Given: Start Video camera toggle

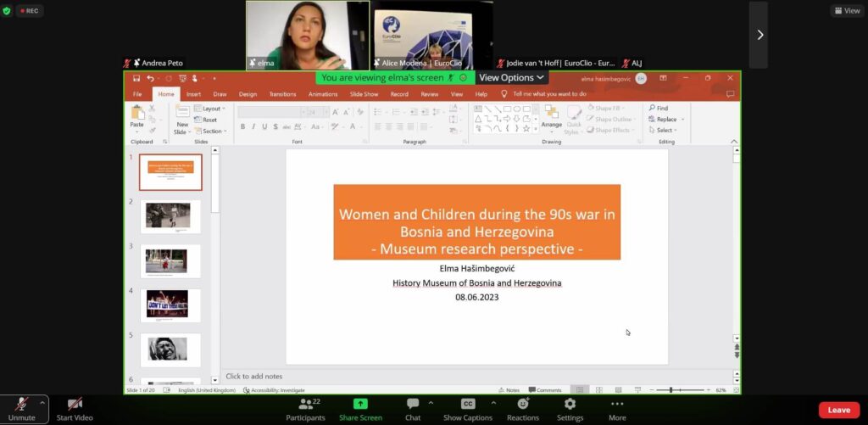Looking at the screenshot, I should tap(75, 405).
